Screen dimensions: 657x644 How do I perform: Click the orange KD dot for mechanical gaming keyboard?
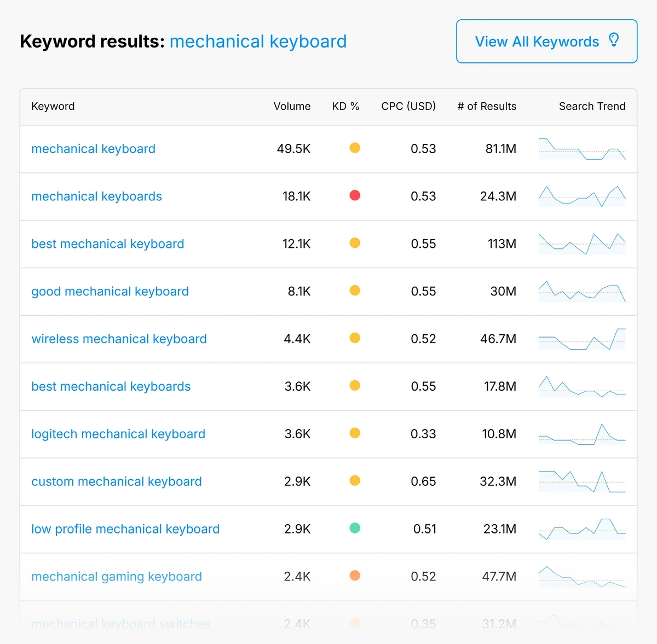point(355,576)
